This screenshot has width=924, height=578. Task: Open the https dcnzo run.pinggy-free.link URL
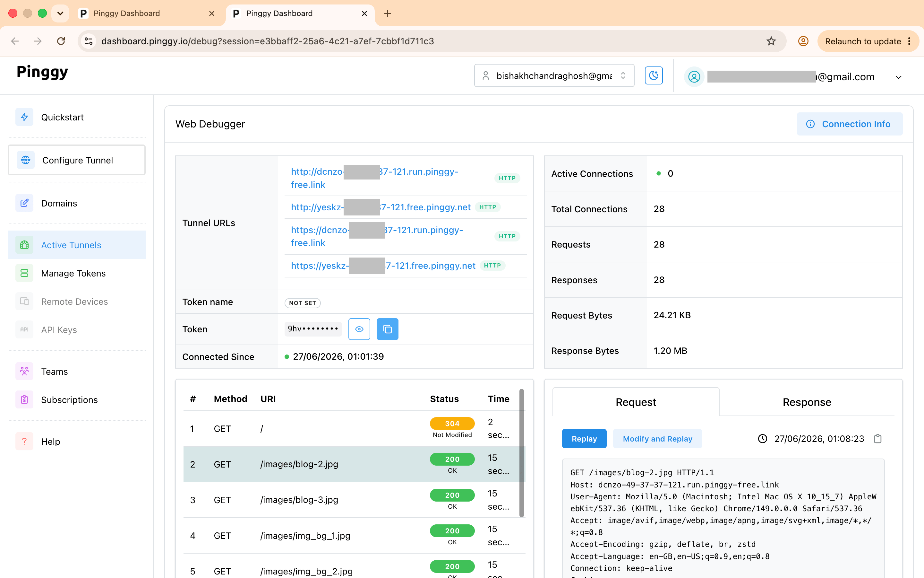tap(377, 236)
